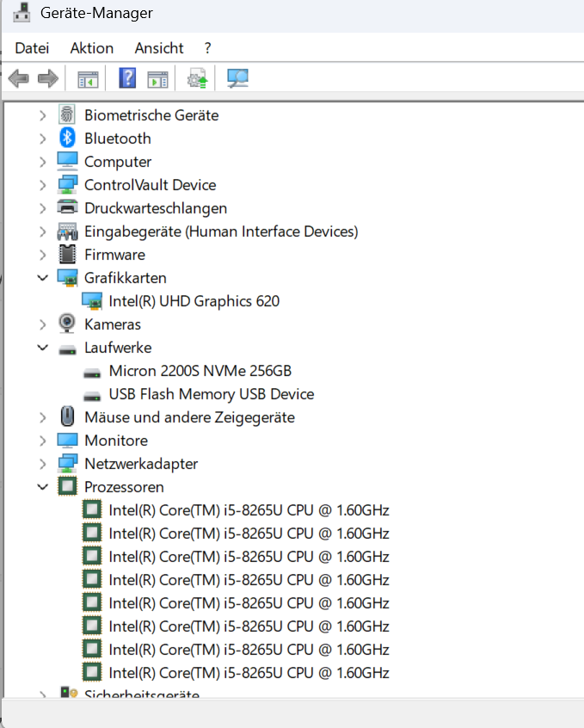Open the Datei menu

32,48
